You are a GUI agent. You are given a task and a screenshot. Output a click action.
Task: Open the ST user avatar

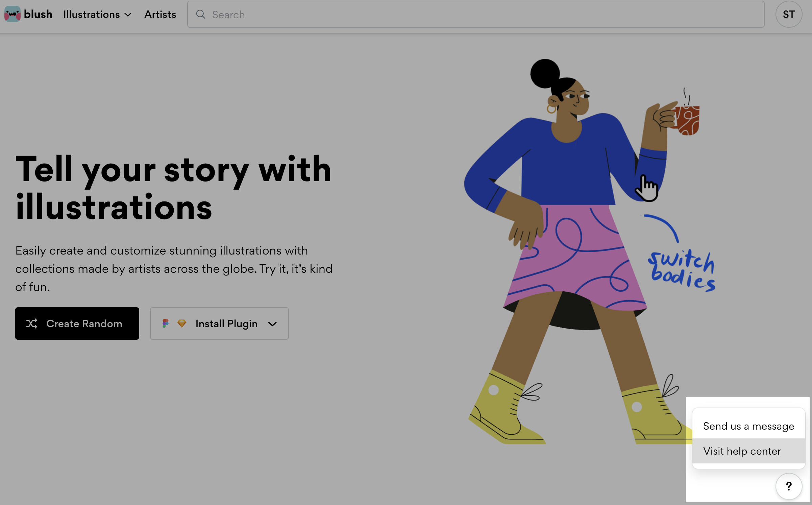(789, 14)
